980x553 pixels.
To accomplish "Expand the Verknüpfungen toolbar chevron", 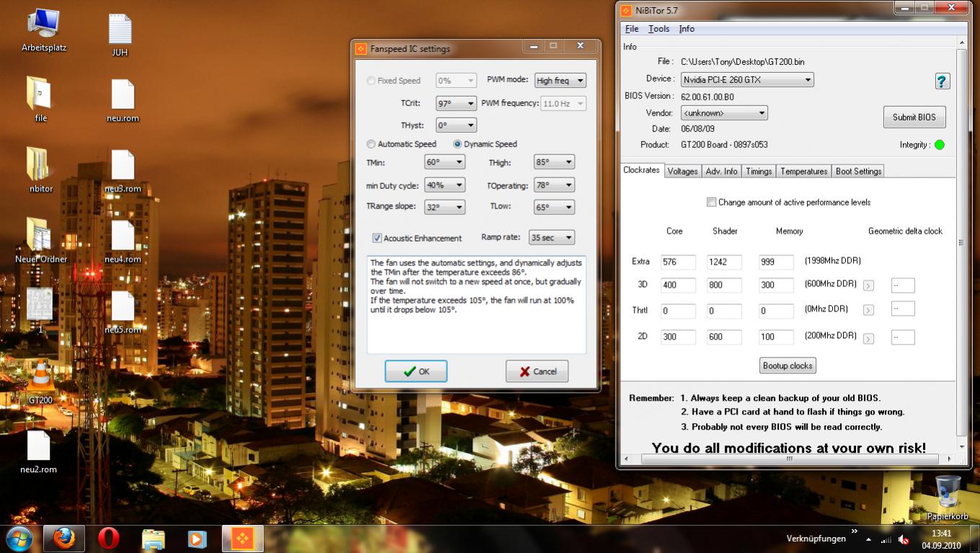I will pyautogui.click(x=855, y=531).
